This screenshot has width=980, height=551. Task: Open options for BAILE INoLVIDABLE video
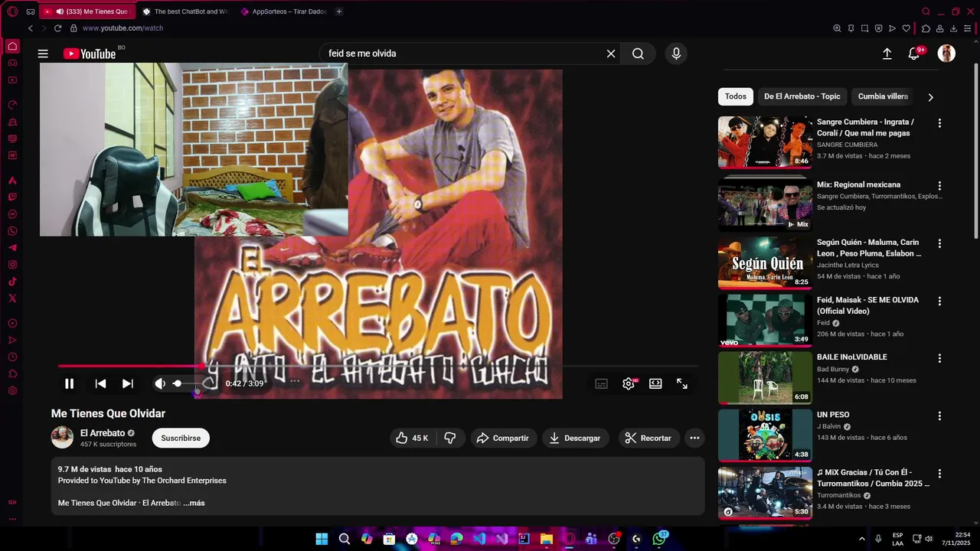(939, 358)
